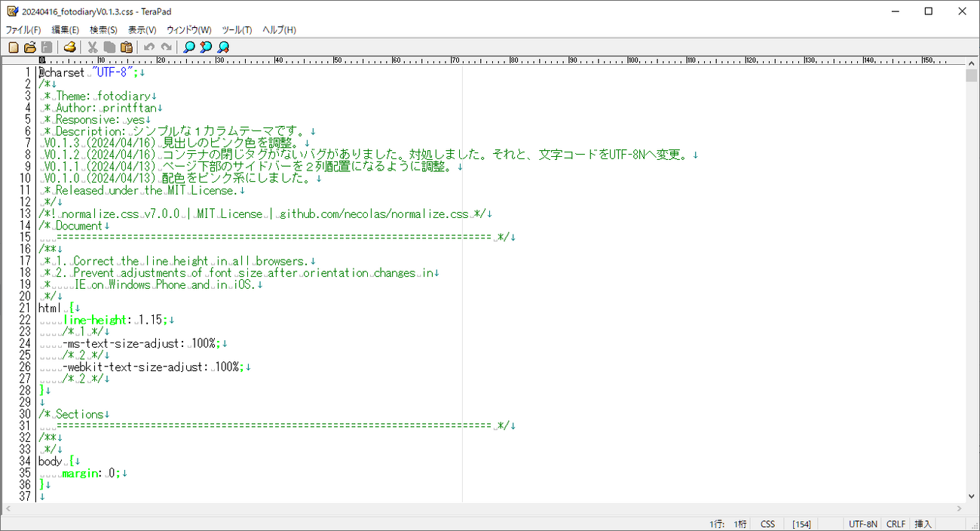Viewport: 980px width, 531px height.
Task: Click the "Document" comment on line 14
Action: [x=79, y=226]
